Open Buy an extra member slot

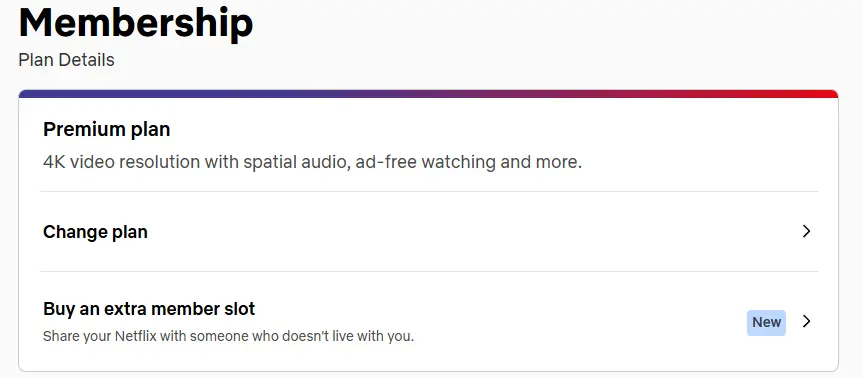click(x=429, y=321)
